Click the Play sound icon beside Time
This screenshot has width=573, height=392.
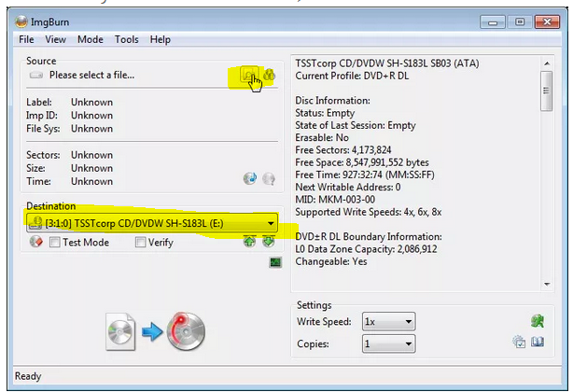(250, 178)
